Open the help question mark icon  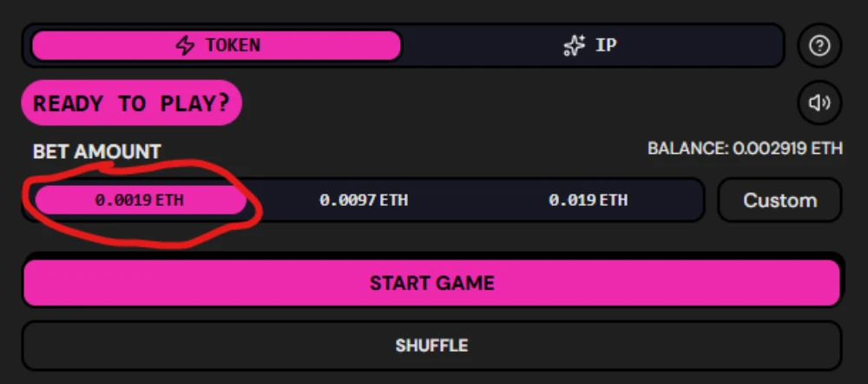(819, 46)
